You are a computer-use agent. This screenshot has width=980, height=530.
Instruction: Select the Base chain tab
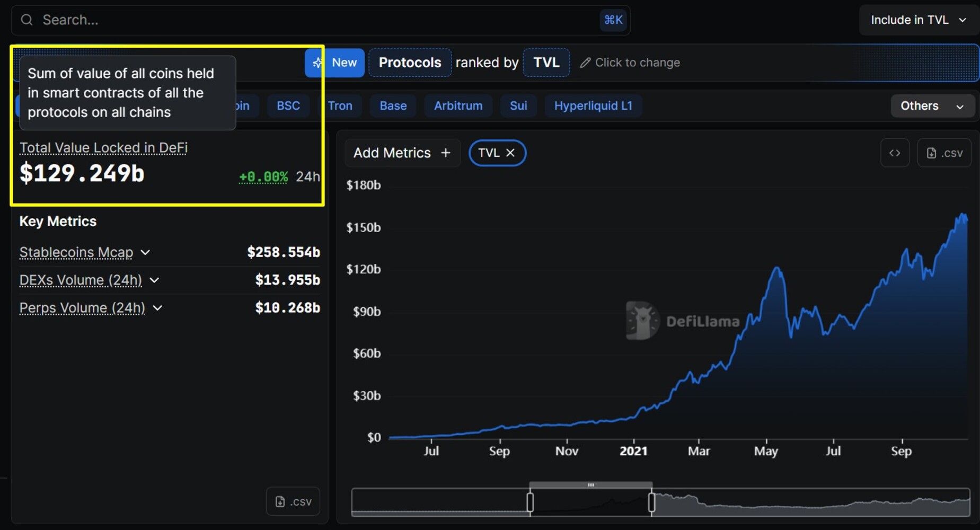point(393,105)
